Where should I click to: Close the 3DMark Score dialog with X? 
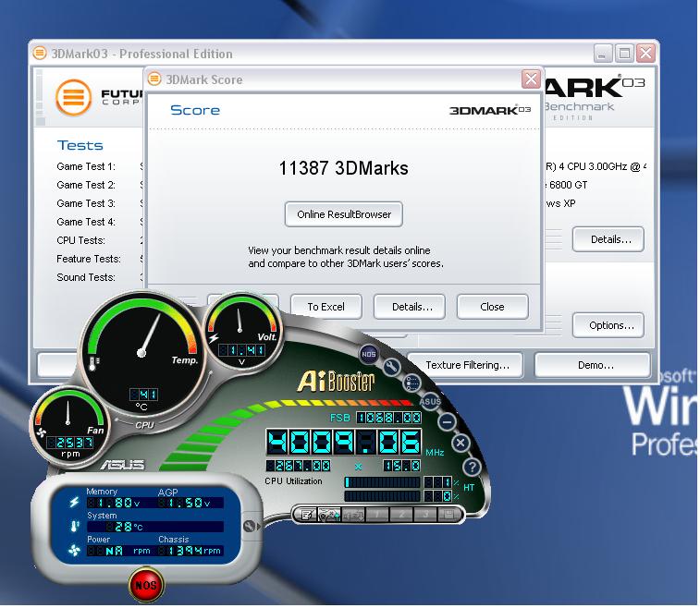532,79
